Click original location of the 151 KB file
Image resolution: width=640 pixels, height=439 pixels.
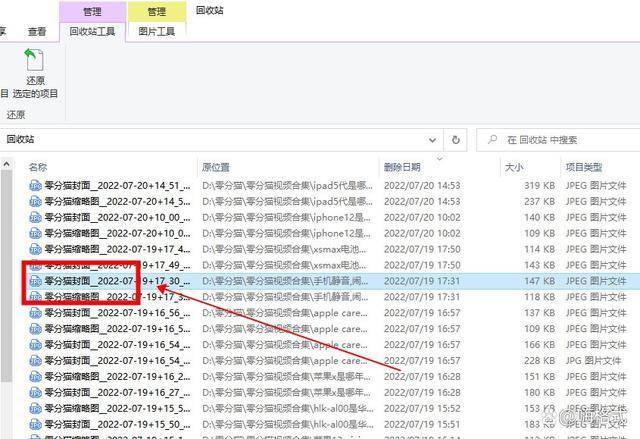point(287,377)
